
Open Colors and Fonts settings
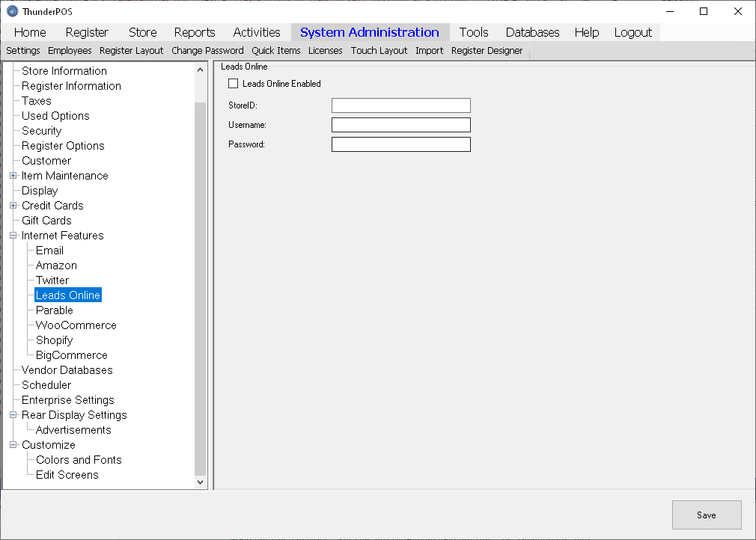[x=79, y=460]
